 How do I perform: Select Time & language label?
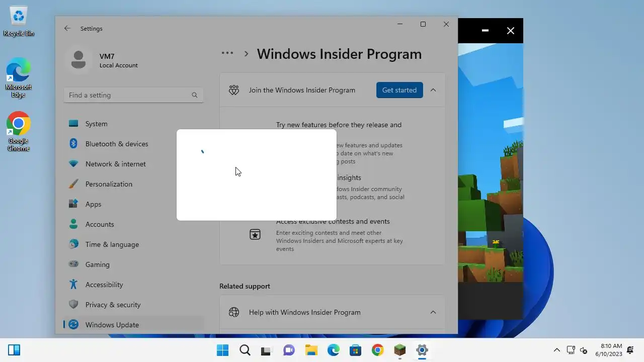tap(112, 244)
